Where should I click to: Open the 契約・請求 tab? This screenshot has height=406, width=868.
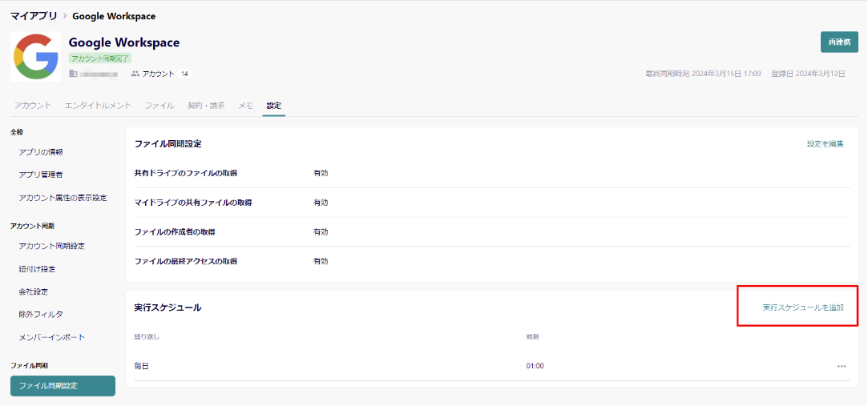tap(206, 106)
